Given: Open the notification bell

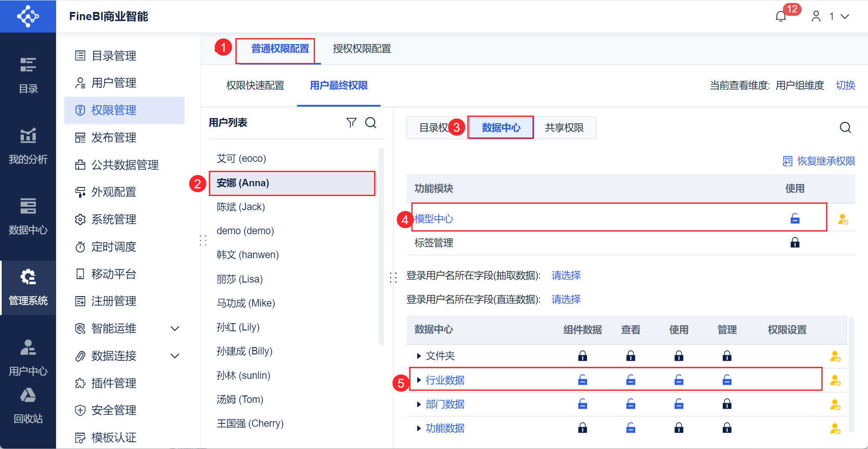Looking at the screenshot, I should (x=781, y=16).
